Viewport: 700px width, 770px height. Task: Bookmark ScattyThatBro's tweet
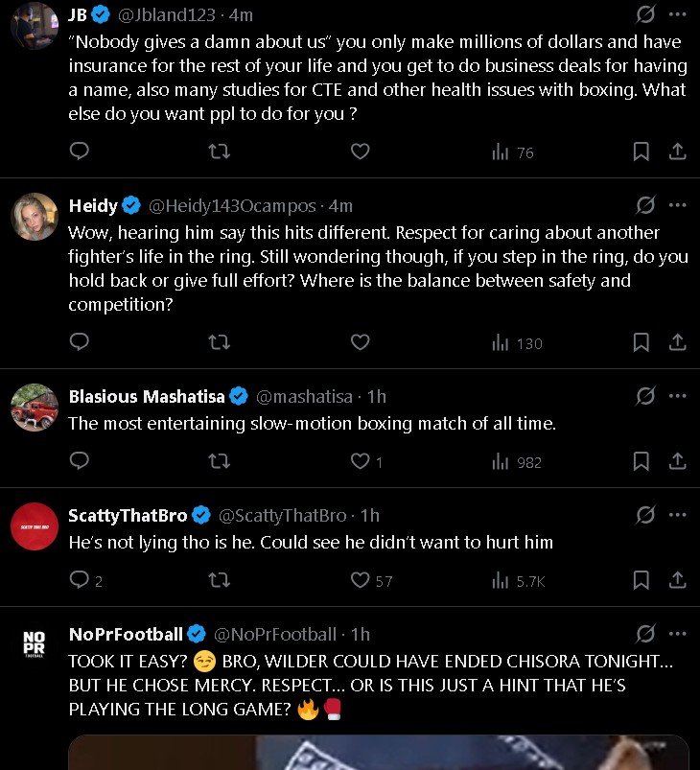click(641, 580)
